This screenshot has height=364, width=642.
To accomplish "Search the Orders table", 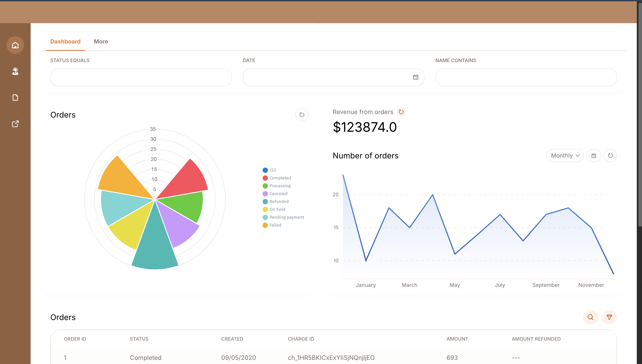I will [x=590, y=317].
